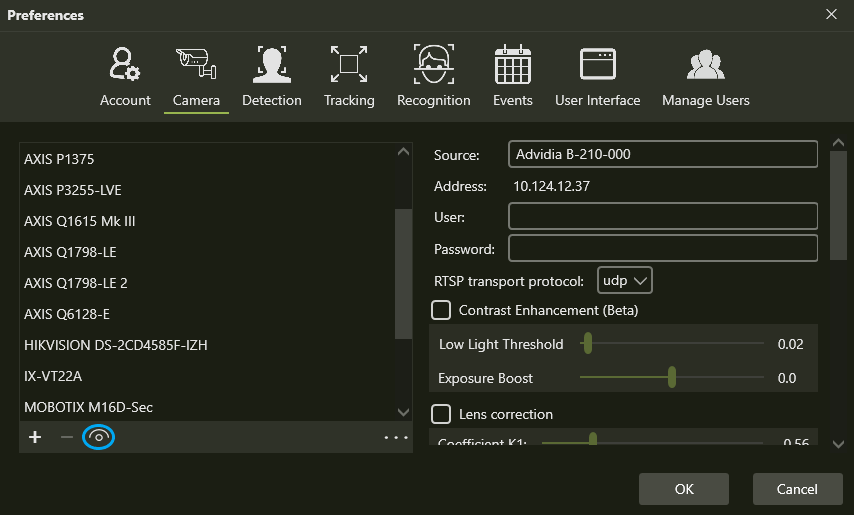Viewport: 854px width, 515px height.
Task: Select HIKVISION DS-2CD4585F-IZH in camera list
Action: 116,345
